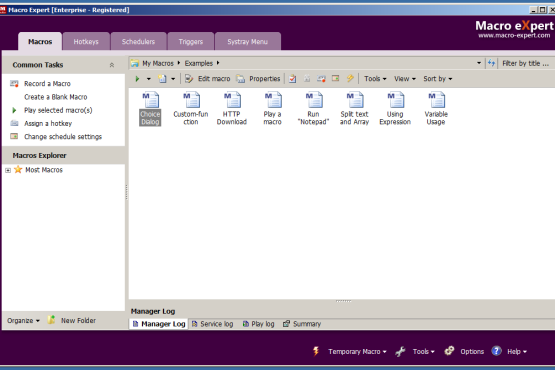Click Examples in the breadcrumb path
The height and width of the screenshot is (370, 555).
199,63
